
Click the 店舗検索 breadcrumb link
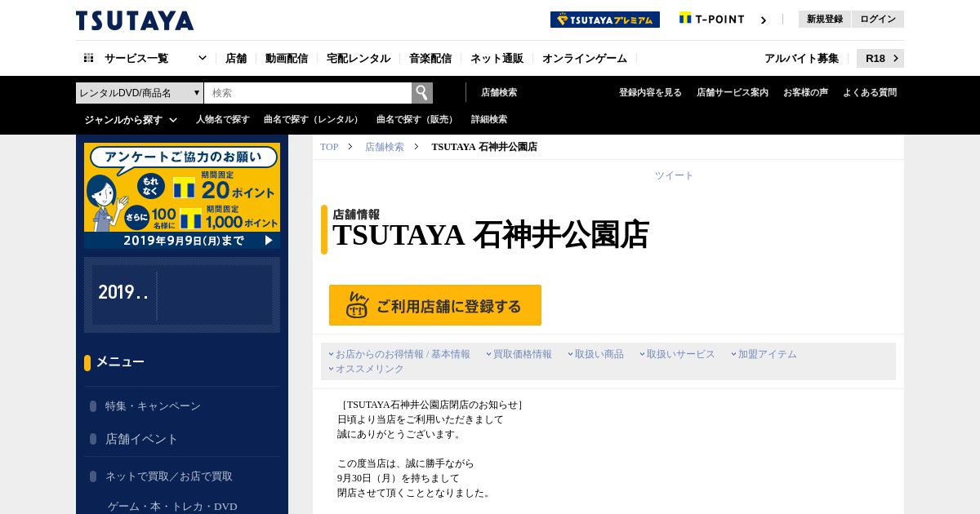(x=385, y=147)
